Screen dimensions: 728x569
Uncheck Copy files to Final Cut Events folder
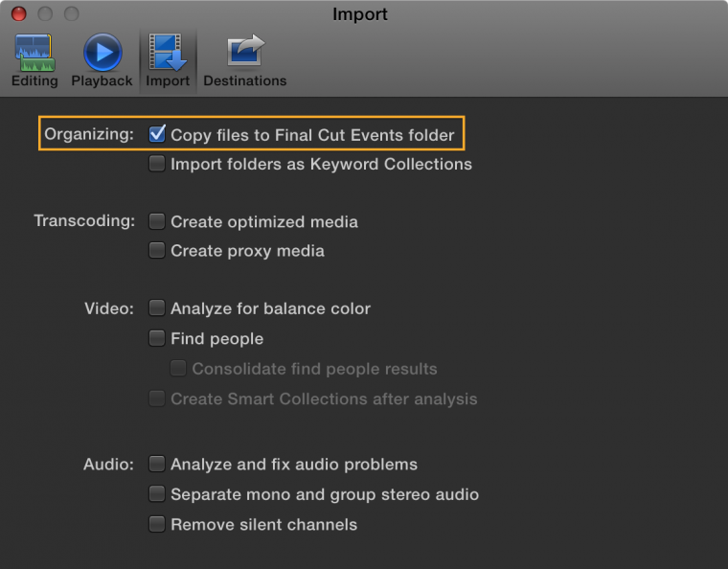pos(157,134)
